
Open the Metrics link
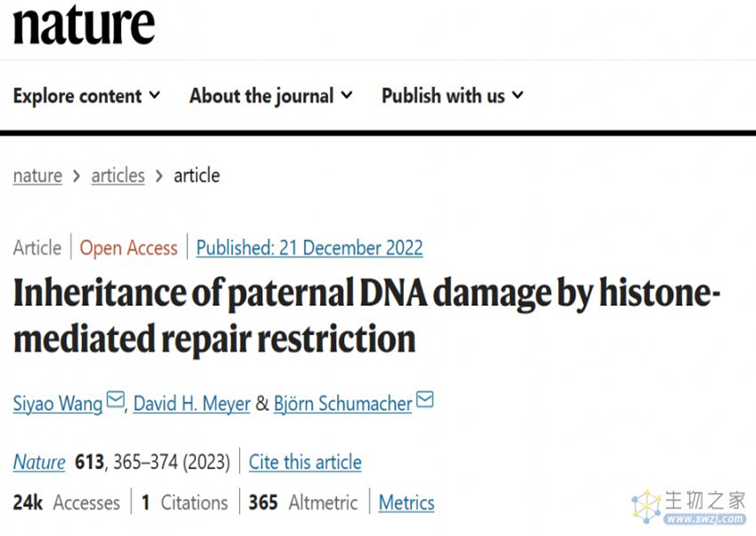(407, 502)
